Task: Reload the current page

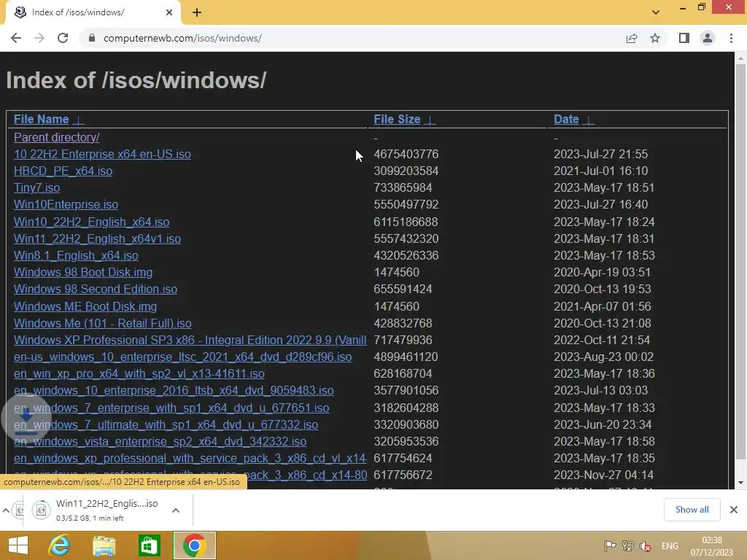Action: pyautogui.click(x=63, y=38)
